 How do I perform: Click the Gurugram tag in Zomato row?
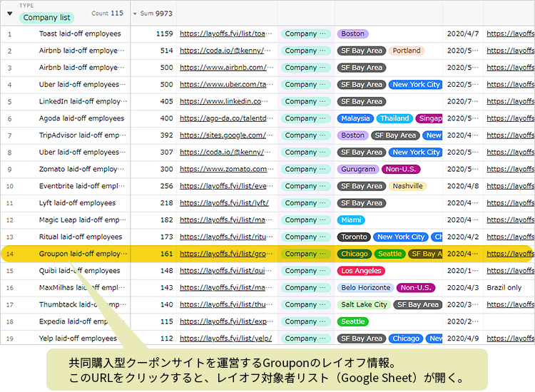pos(358,169)
